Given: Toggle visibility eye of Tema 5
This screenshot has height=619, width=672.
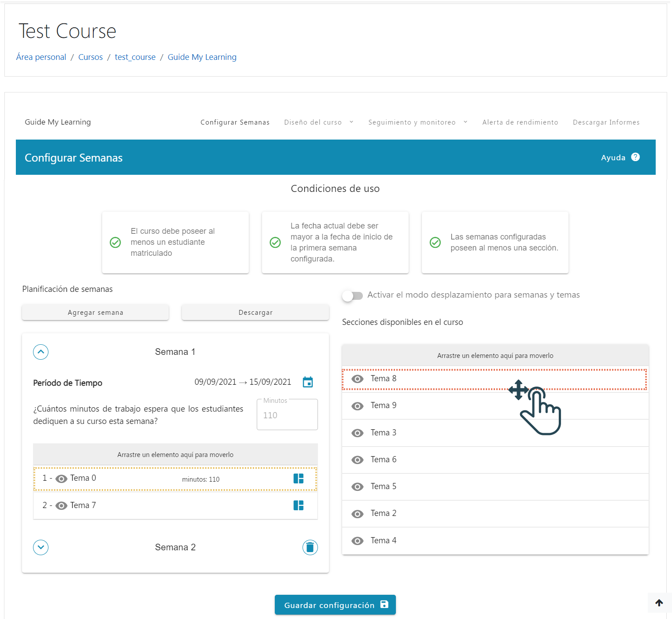Looking at the screenshot, I should pos(358,487).
